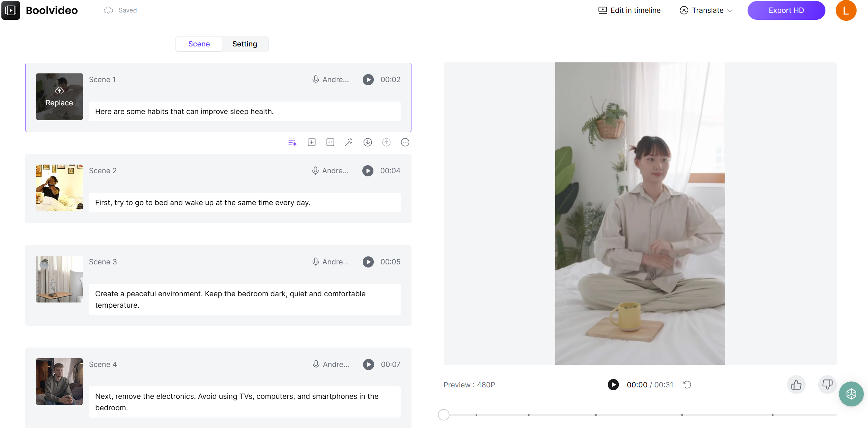Select the Scene 2 thumbnail
The image size is (868, 430).
coord(59,188)
